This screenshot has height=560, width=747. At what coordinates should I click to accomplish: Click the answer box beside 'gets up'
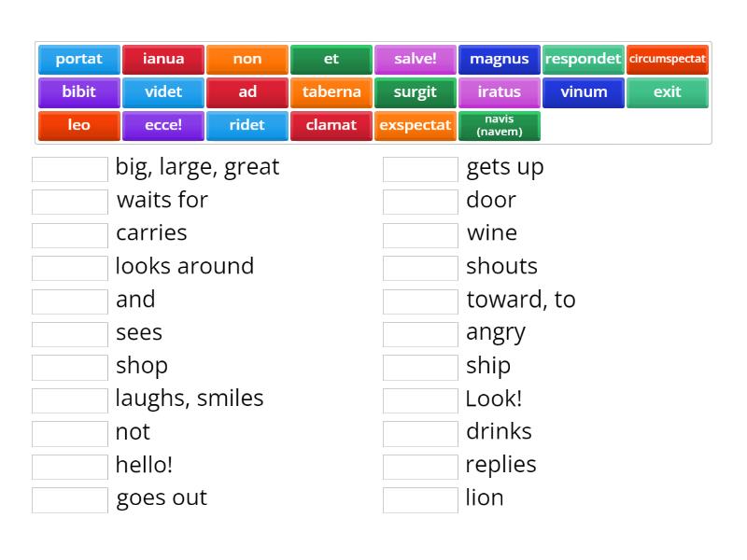[x=420, y=168]
